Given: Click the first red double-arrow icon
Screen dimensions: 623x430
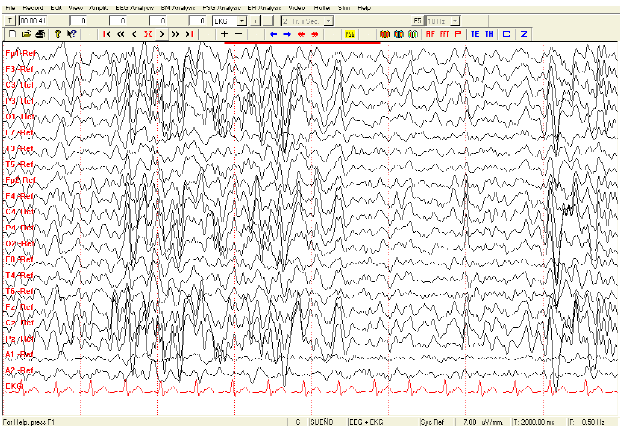Looking at the screenshot, I should [x=301, y=34].
